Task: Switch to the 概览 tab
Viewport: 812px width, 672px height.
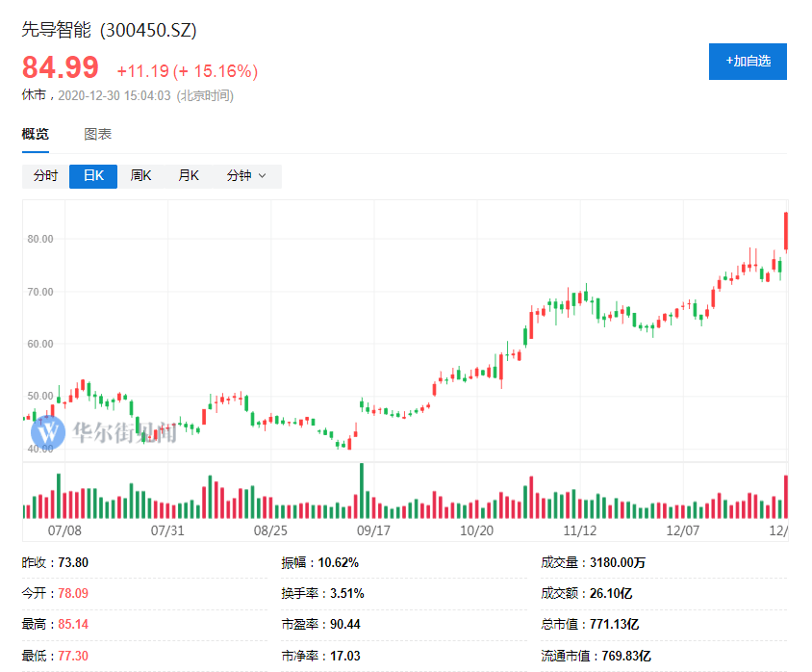Action: coord(36,134)
